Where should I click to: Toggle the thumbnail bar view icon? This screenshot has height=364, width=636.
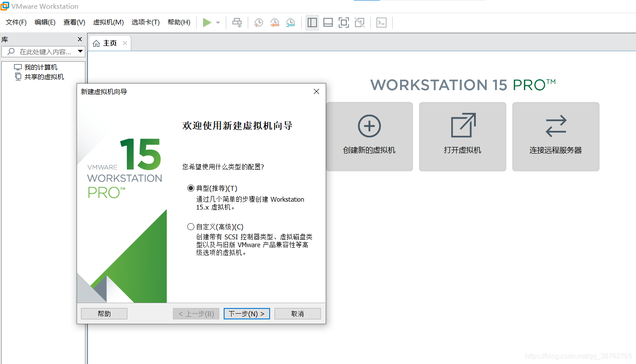tap(328, 22)
